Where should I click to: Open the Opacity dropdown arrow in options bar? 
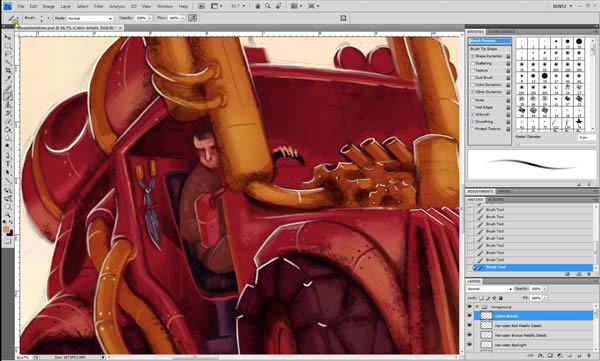click(x=150, y=18)
